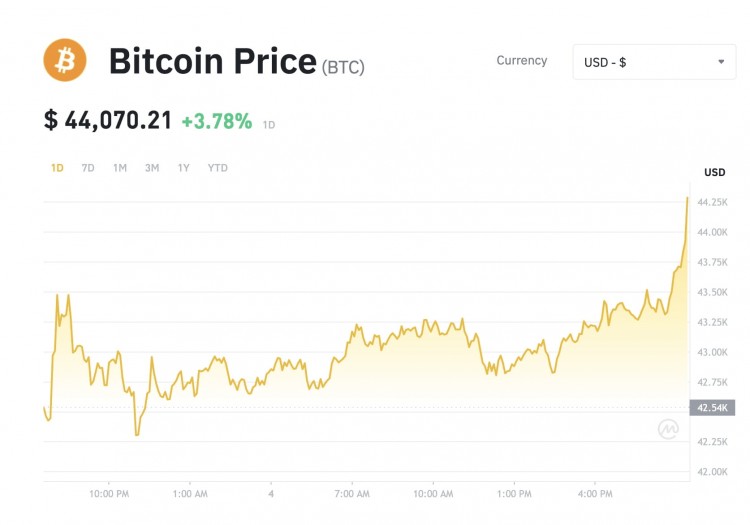The image size is (750, 525).
Task: Click the 44.25K axis value
Action: click(x=712, y=202)
